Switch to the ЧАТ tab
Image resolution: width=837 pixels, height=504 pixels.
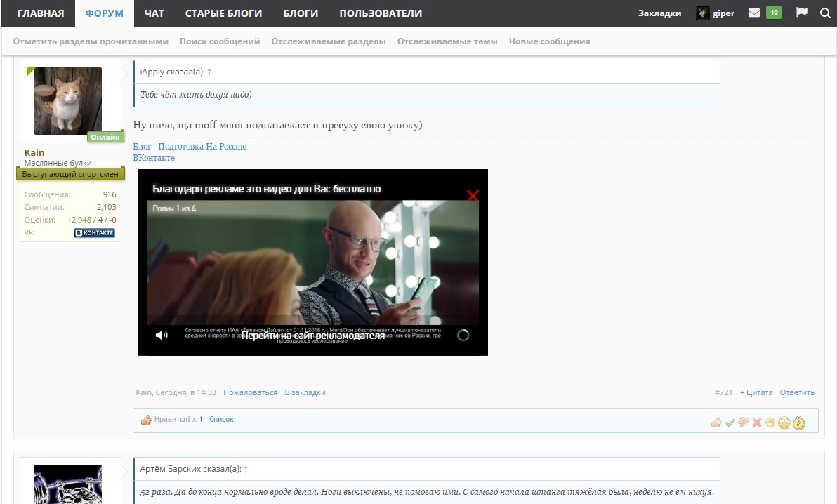tap(154, 13)
